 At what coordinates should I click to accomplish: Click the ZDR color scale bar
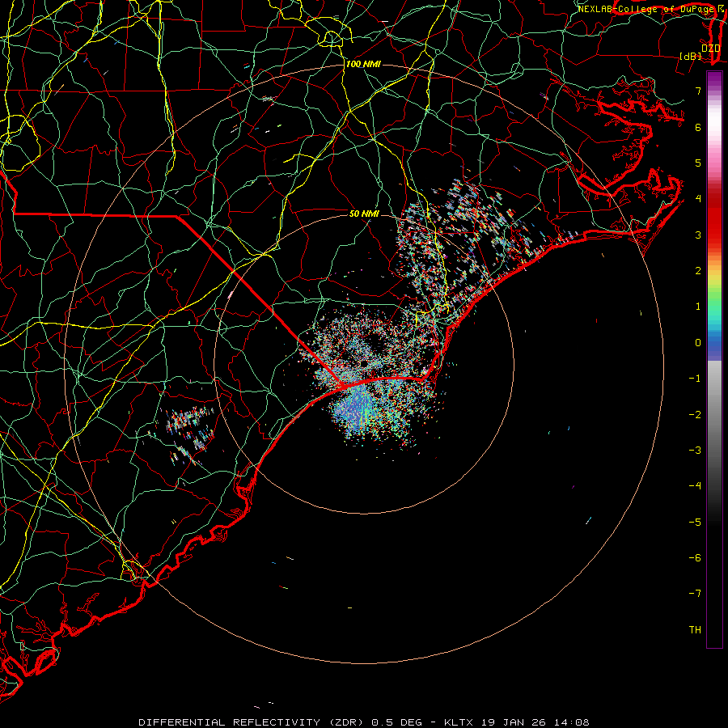point(714,359)
